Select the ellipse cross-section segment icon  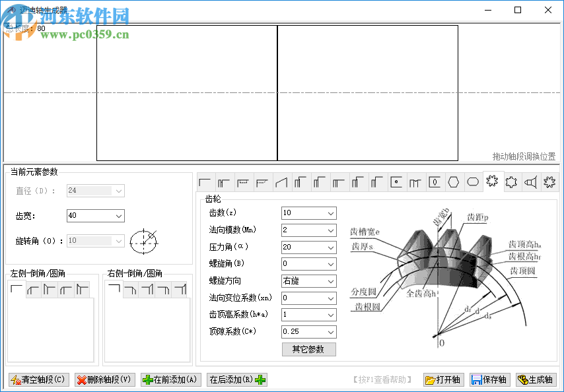point(473,181)
